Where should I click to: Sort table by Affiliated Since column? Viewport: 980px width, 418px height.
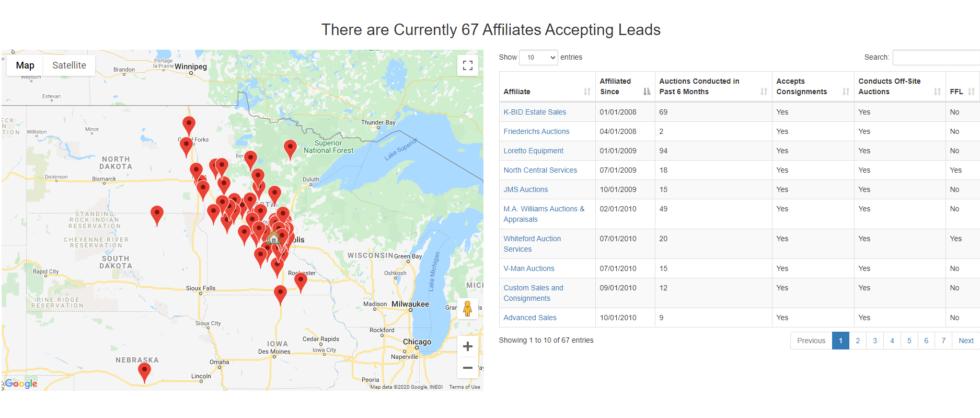coord(625,86)
